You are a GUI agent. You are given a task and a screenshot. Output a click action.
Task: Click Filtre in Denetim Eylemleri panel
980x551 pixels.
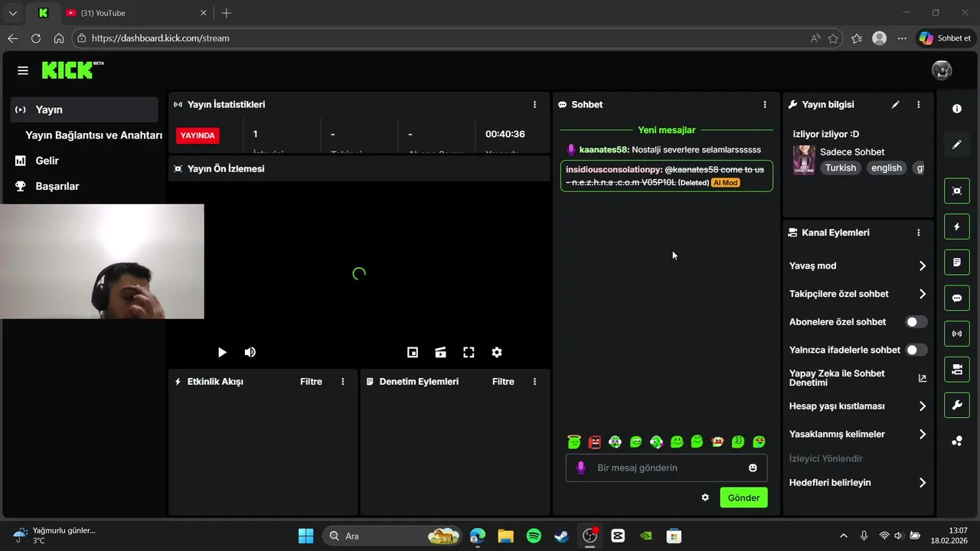point(503,382)
